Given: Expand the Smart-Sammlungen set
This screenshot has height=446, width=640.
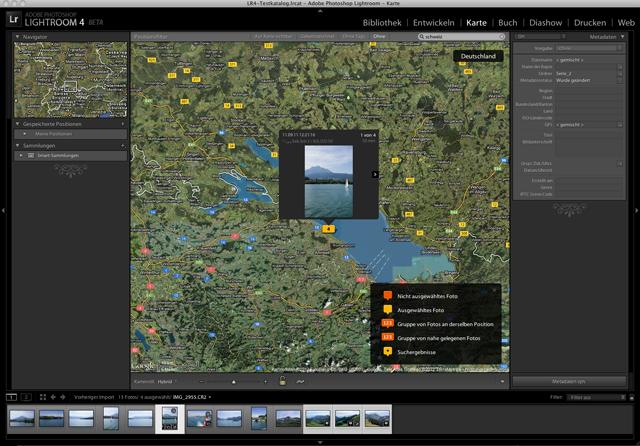Looking at the screenshot, I should [21, 155].
